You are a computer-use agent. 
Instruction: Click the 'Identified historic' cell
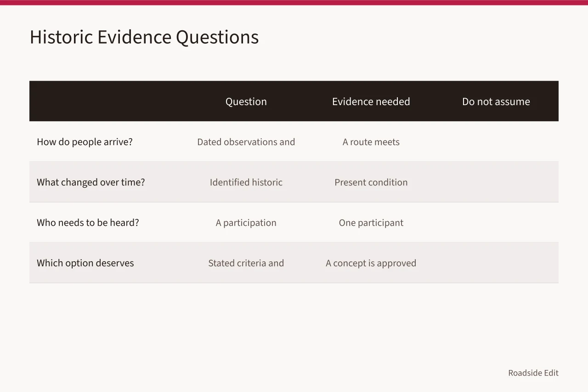click(246, 182)
